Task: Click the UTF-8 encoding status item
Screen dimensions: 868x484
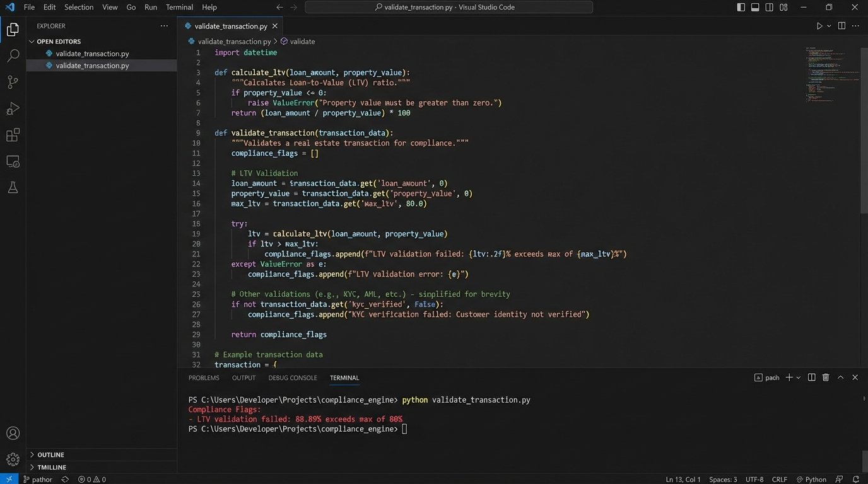Action: [x=754, y=480]
